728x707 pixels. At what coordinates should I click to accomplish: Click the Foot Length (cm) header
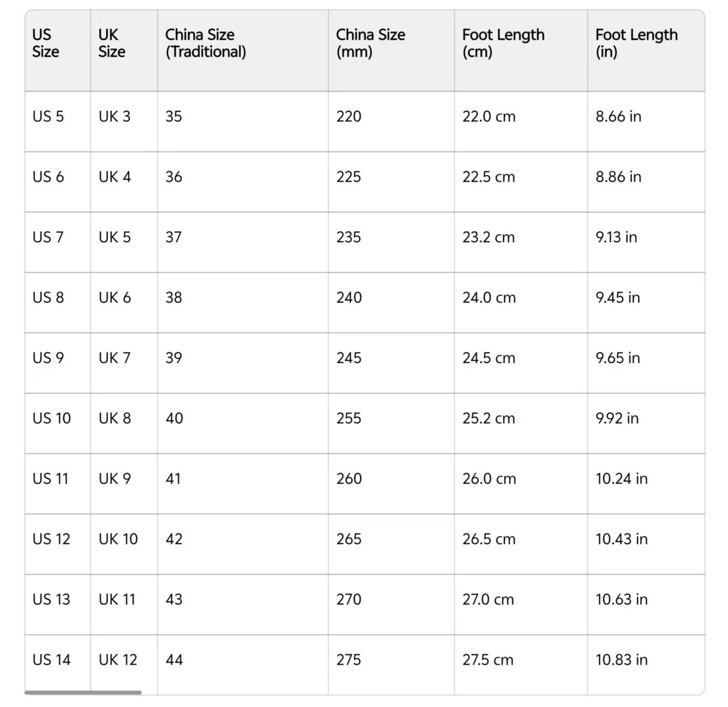click(x=503, y=43)
